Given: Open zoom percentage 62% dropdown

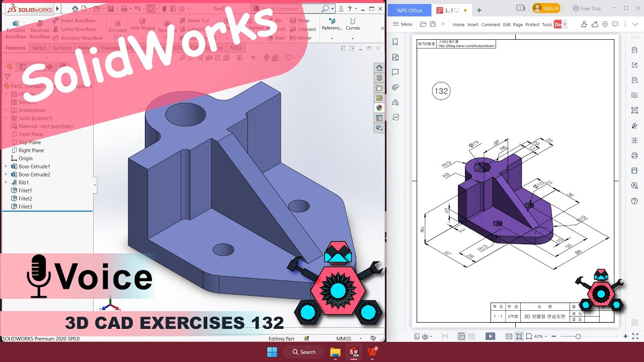Looking at the screenshot, I should click(545, 336).
